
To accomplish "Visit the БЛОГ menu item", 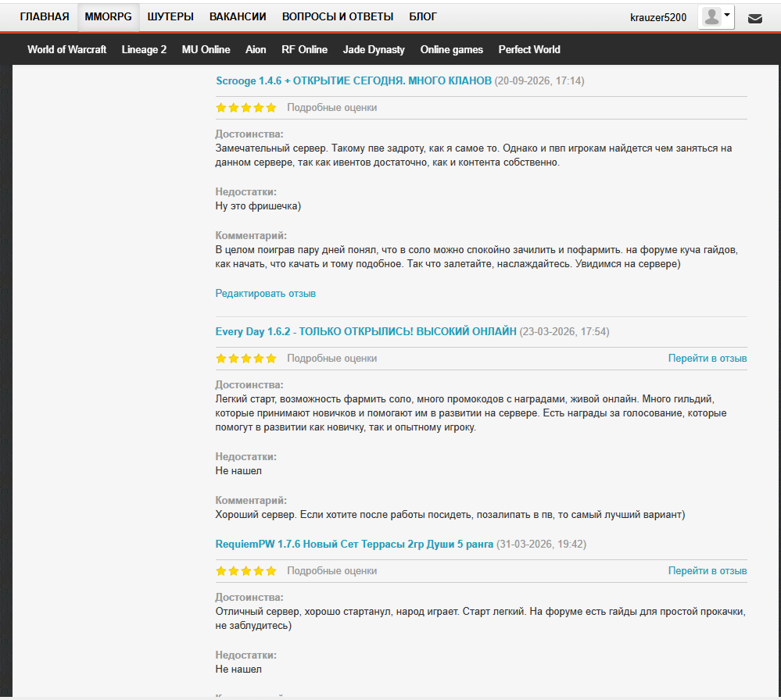I will (x=423, y=17).
